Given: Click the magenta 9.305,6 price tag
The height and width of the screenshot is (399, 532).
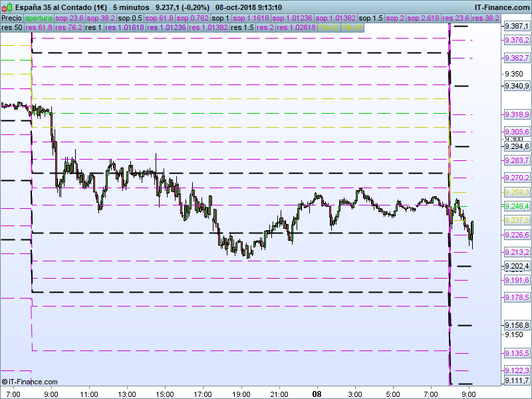Looking at the screenshot, I should click(x=517, y=132).
